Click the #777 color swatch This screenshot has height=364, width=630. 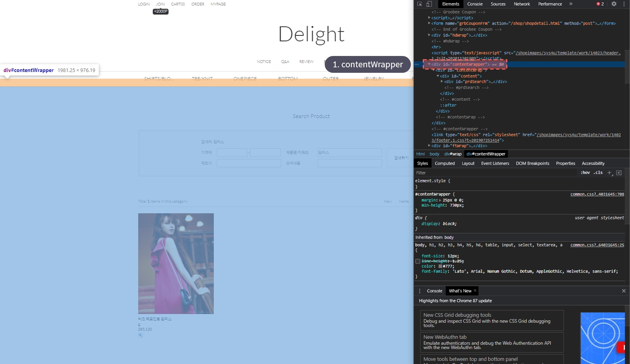click(x=440, y=266)
